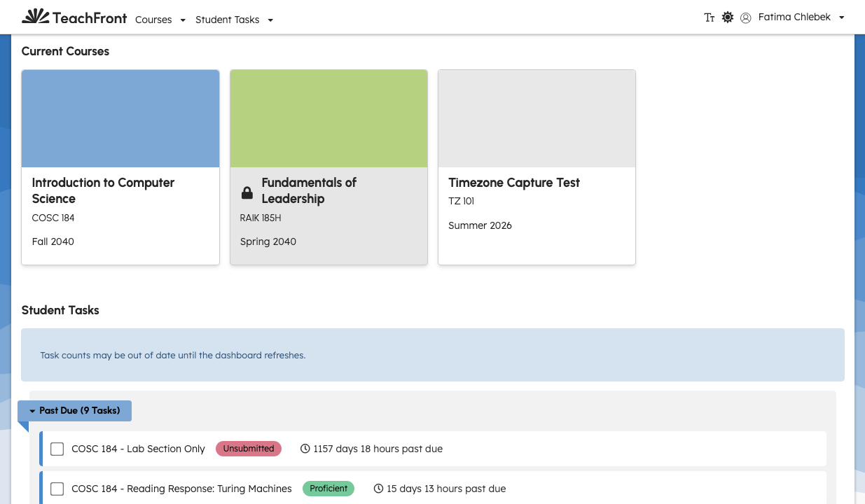Click the 'Student Tasks' section heading
This screenshot has width=865, height=504.
pos(60,310)
